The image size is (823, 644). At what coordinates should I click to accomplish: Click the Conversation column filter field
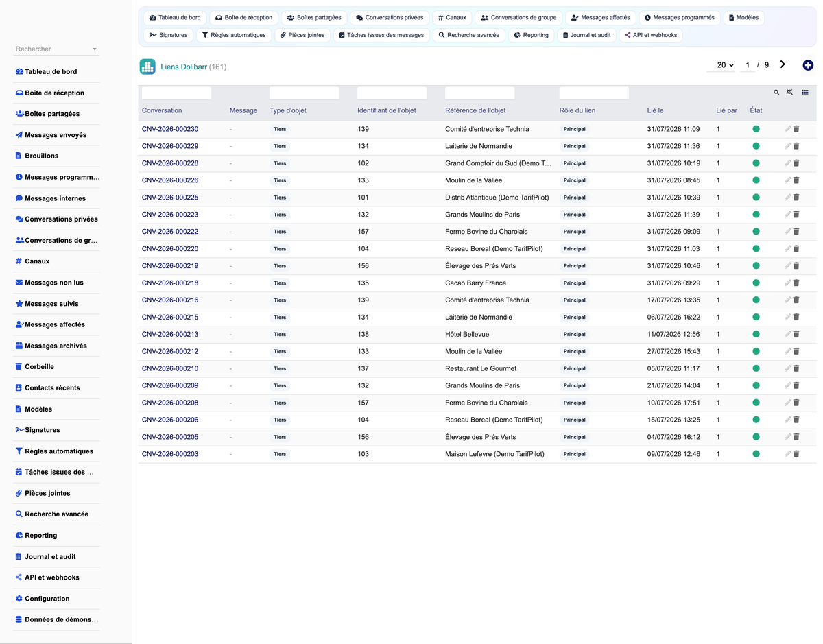pos(176,93)
